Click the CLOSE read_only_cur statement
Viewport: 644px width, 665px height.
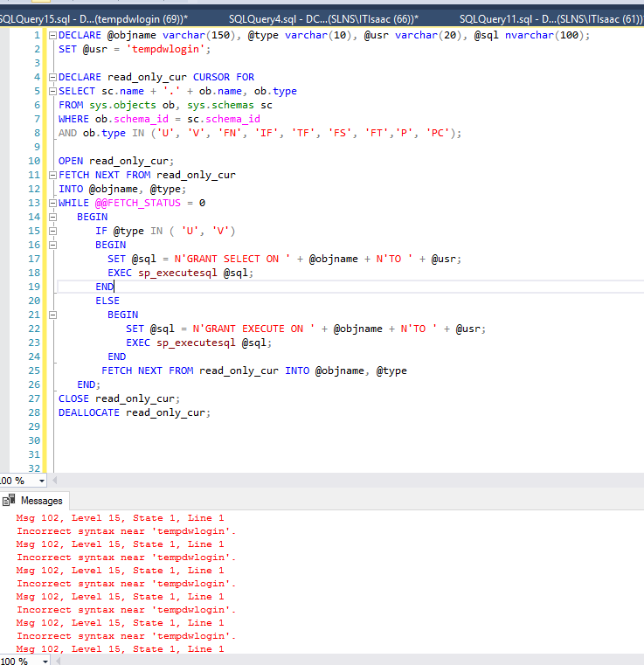point(119,399)
